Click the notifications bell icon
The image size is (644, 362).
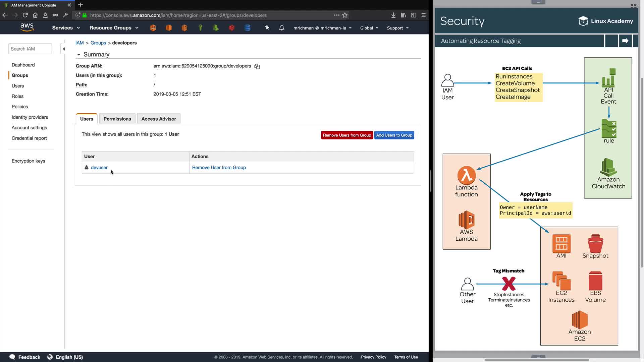[x=281, y=28]
